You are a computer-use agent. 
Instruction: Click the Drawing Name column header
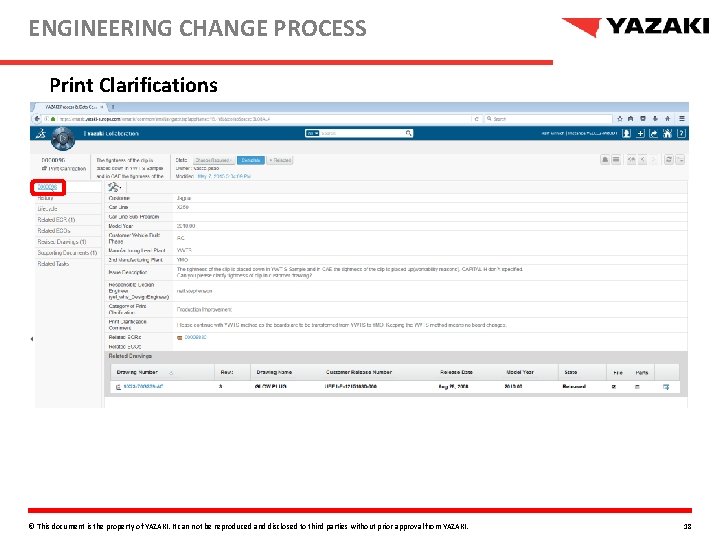click(274, 372)
